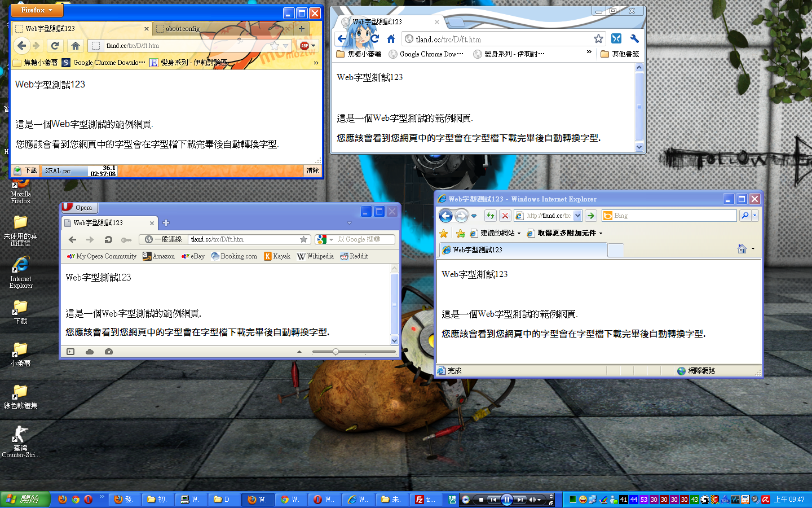
Task: Open the closed tabs dropdown in Opera
Action: pyautogui.click(x=349, y=223)
